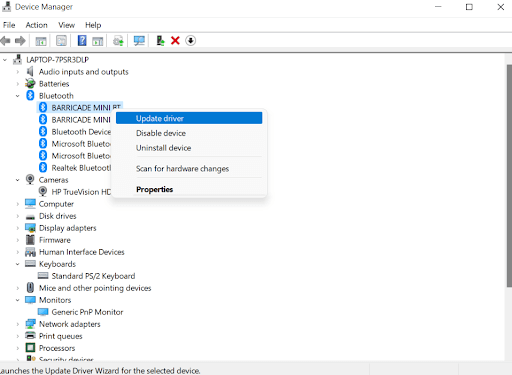Open the Properties sheet toolbar icon
Viewport: 512px width, 375px height.
tap(61, 41)
